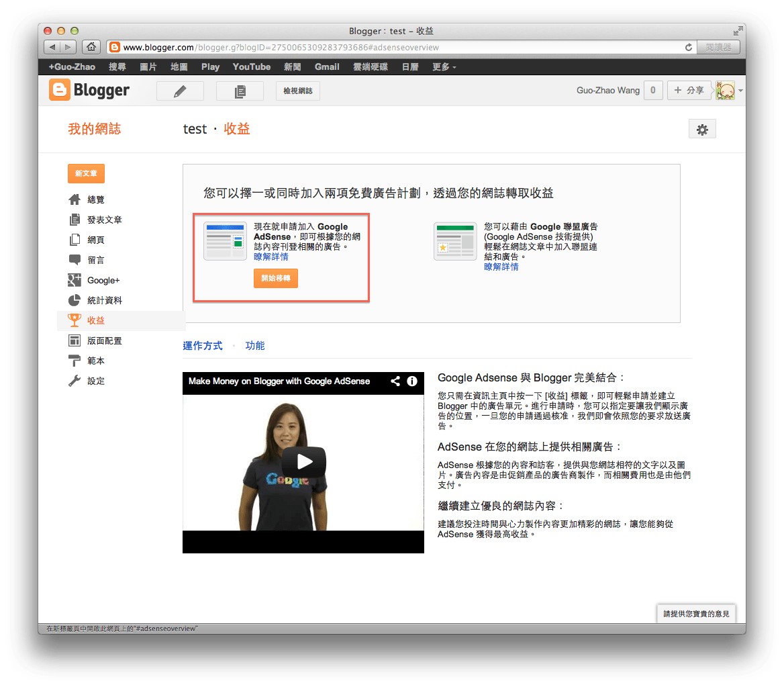The height and width of the screenshot is (687, 784).
Task: Open the 設定 wrench settings icon
Action: (74, 381)
